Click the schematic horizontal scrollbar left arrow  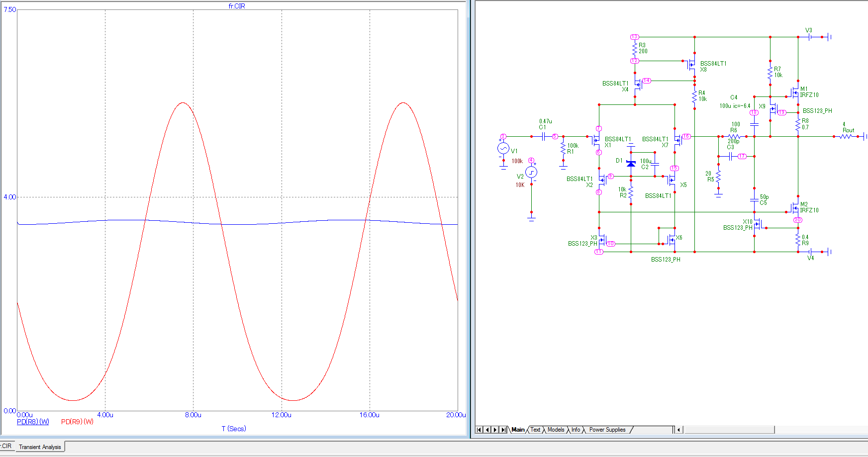(x=679, y=430)
